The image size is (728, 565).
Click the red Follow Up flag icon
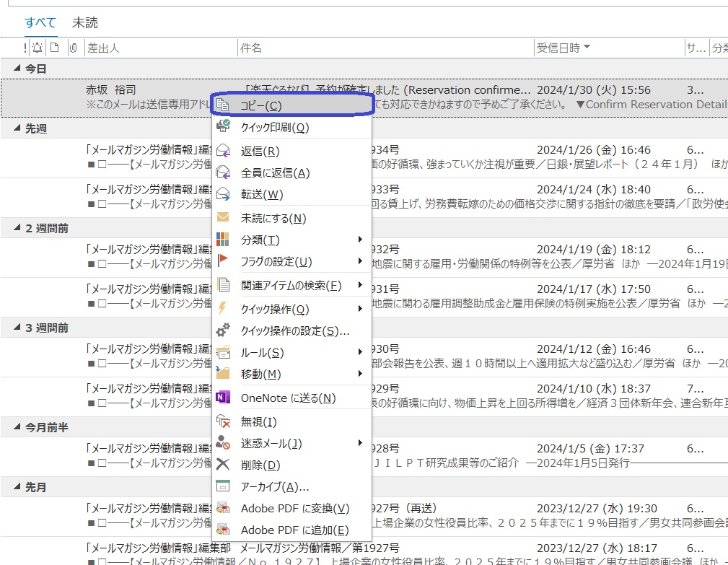tap(223, 261)
